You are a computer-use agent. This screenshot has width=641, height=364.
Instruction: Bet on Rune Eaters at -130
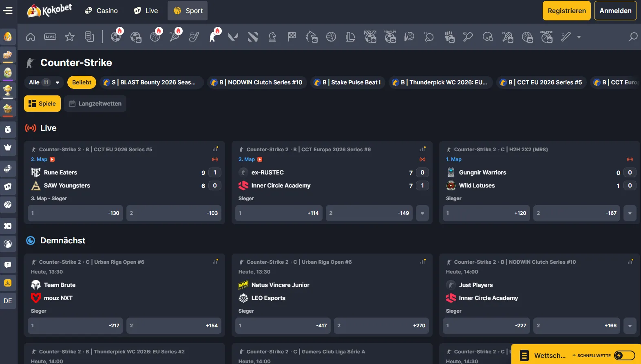tap(75, 213)
